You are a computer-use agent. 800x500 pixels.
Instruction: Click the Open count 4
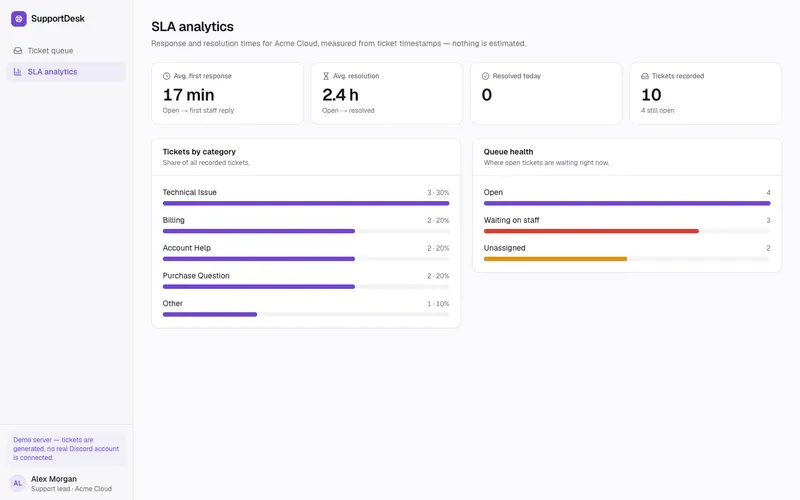[768, 193]
